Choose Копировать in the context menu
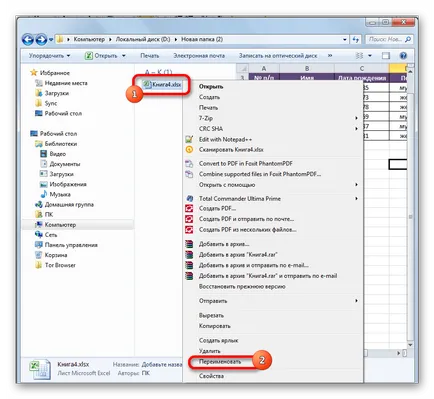 pyautogui.click(x=215, y=326)
